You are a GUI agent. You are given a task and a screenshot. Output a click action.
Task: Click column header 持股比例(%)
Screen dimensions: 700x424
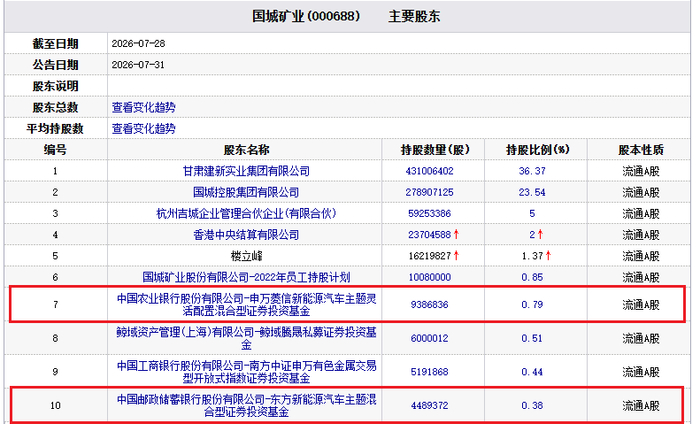click(538, 150)
